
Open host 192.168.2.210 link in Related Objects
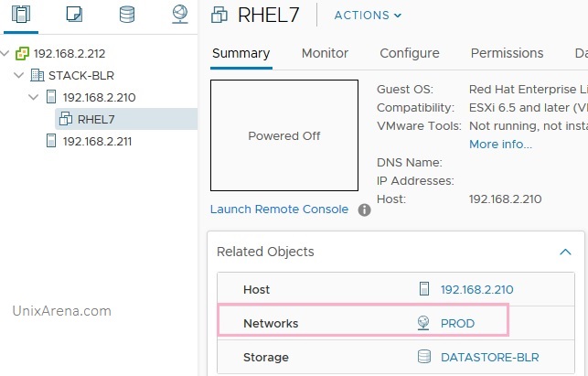point(477,289)
